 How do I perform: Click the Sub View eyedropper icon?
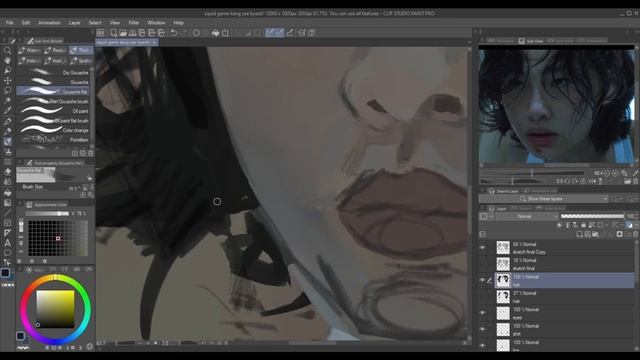pos(635,173)
